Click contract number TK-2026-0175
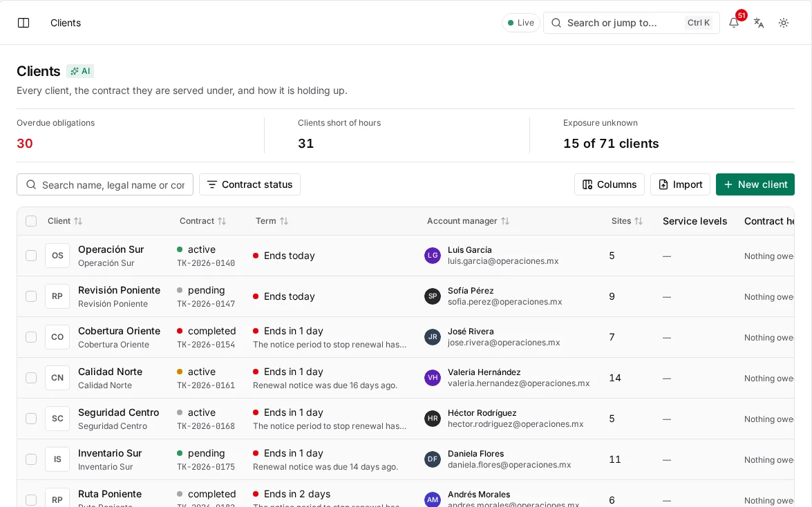This screenshot has width=812, height=507. point(206,467)
